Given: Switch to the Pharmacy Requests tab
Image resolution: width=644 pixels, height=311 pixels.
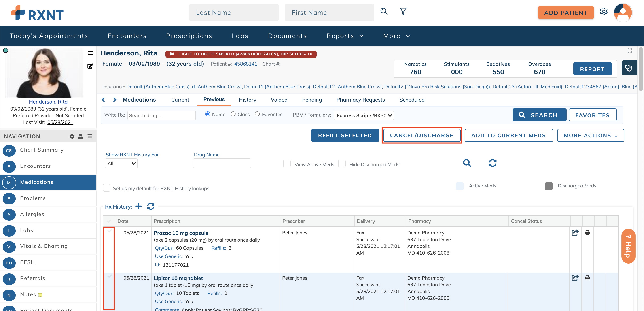Looking at the screenshot, I should [x=360, y=100].
